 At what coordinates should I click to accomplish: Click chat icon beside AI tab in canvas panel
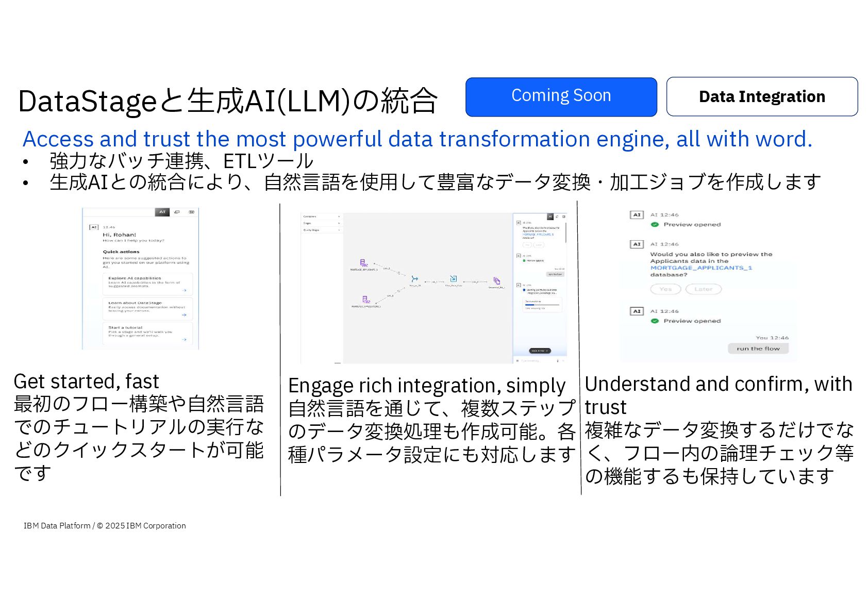click(x=557, y=217)
